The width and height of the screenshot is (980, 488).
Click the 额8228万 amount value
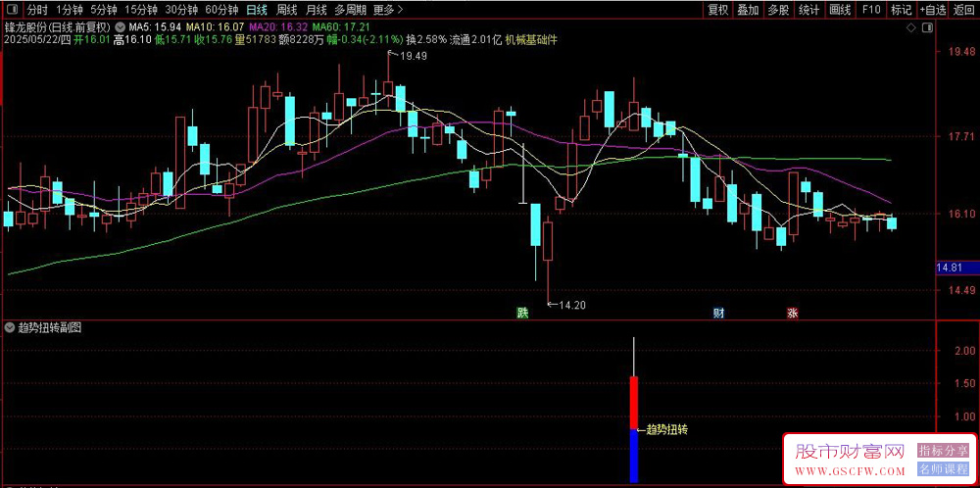click(302, 39)
